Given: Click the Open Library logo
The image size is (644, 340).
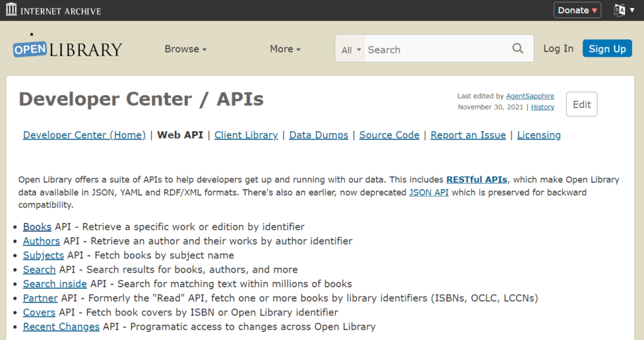Looking at the screenshot, I should pyautogui.click(x=68, y=47).
